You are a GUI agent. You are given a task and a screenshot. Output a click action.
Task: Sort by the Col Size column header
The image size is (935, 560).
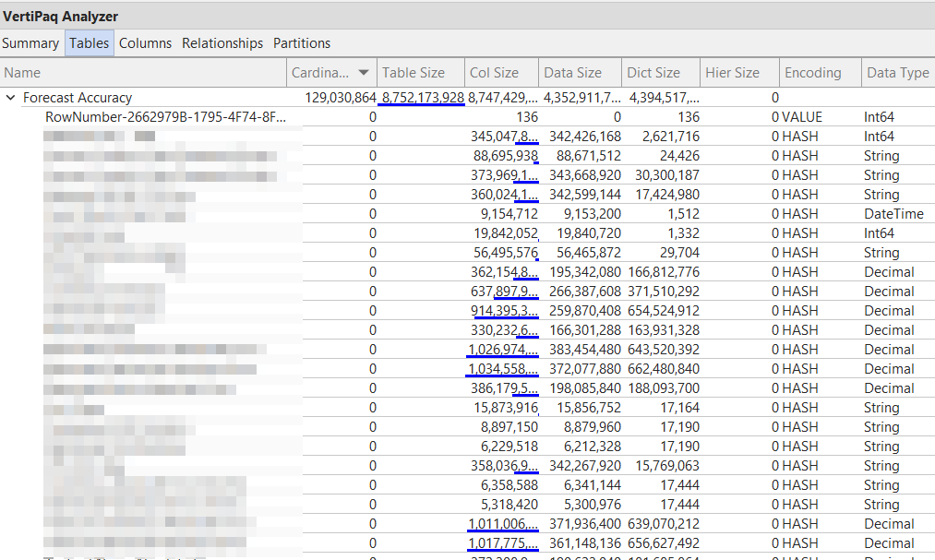tap(489, 72)
